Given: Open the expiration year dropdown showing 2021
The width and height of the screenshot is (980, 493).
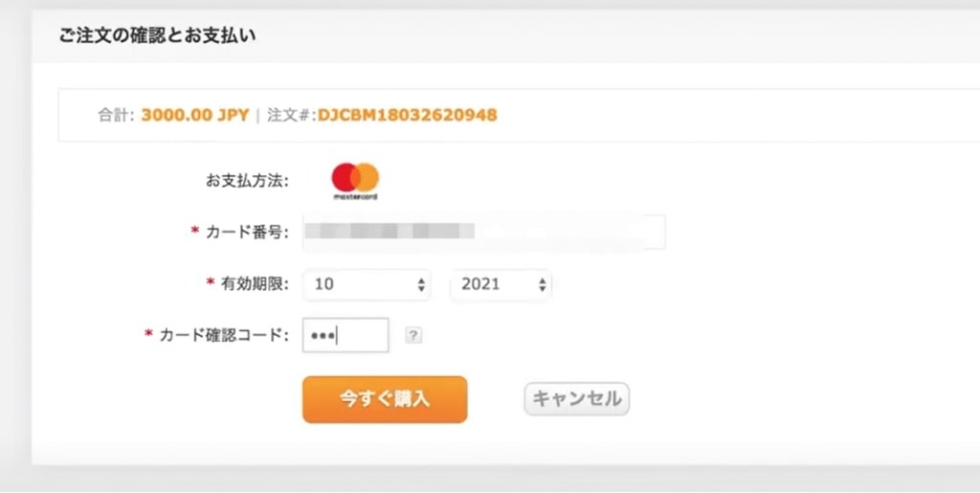Looking at the screenshot, I should tap(501, 284).
